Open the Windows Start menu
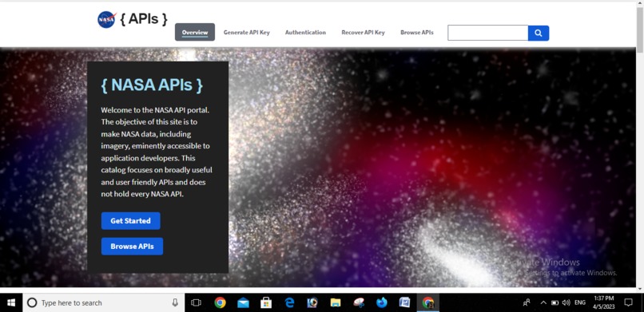The image size is (644, 312). 11,302
